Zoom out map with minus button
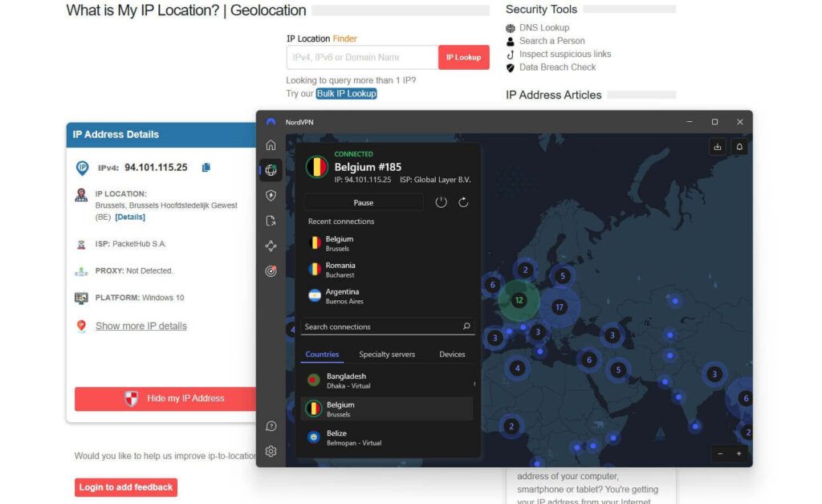Viewport: 822px width, 504px height. [x=720, y=453]
